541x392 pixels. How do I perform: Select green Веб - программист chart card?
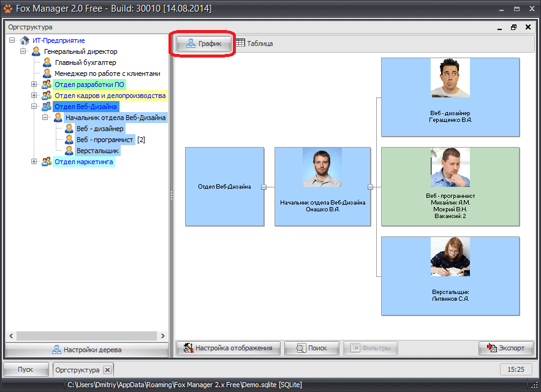point(450,187)
